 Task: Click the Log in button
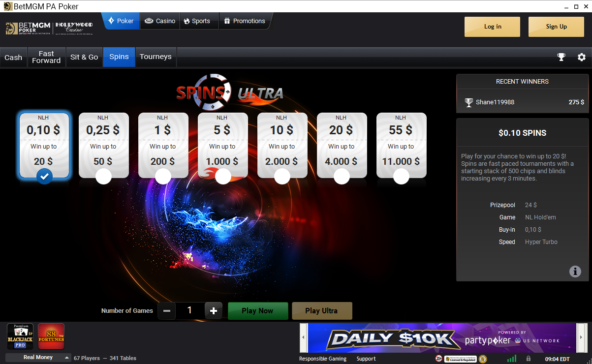pyautogui.click(x=492, y=27)
